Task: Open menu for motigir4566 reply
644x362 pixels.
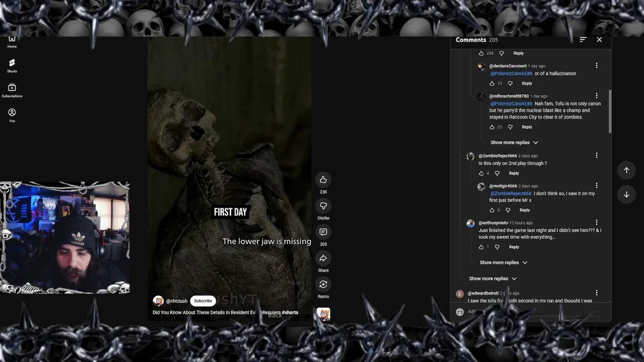Action: click(x=597, y=186)
